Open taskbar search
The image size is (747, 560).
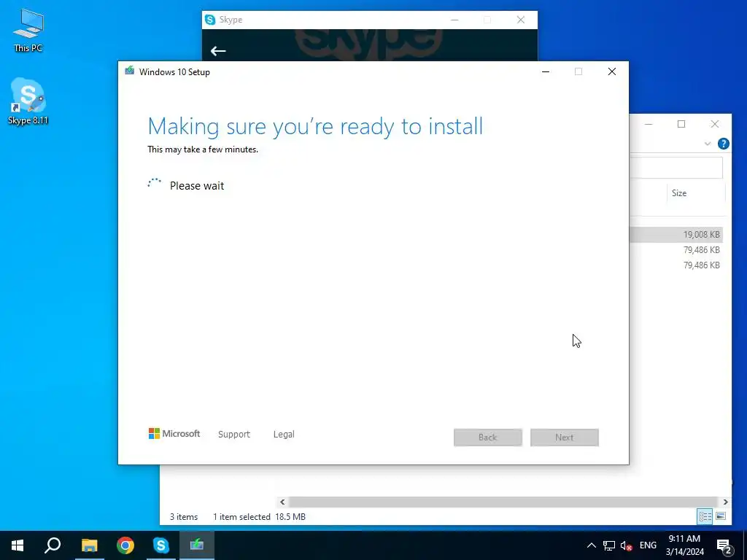tap(53, 545)
